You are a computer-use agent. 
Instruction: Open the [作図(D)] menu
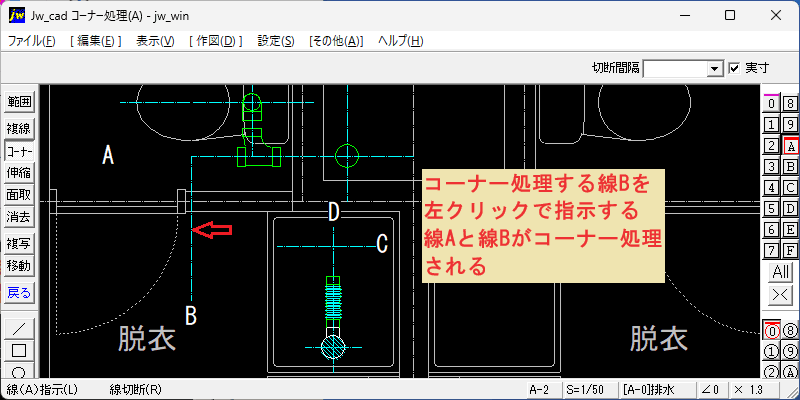click(x=215, y=41)
